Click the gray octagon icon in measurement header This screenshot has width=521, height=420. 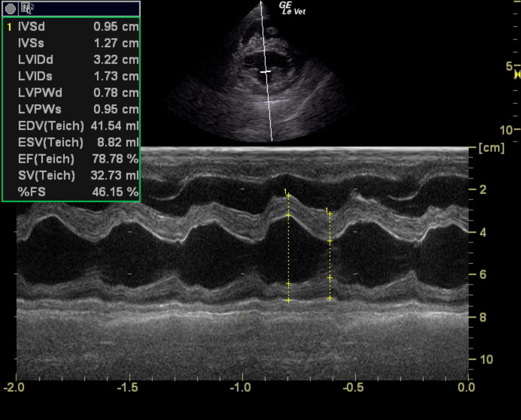pyautogui.click(x=10, y=9)
